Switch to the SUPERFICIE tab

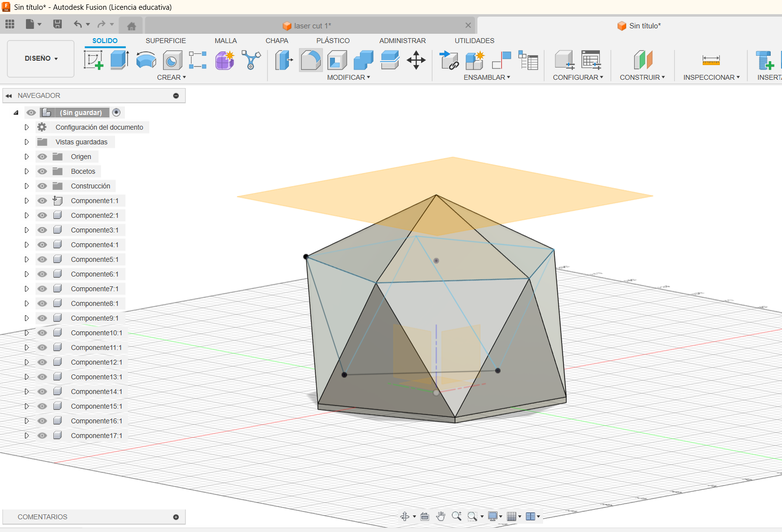[x=166, y=41]
